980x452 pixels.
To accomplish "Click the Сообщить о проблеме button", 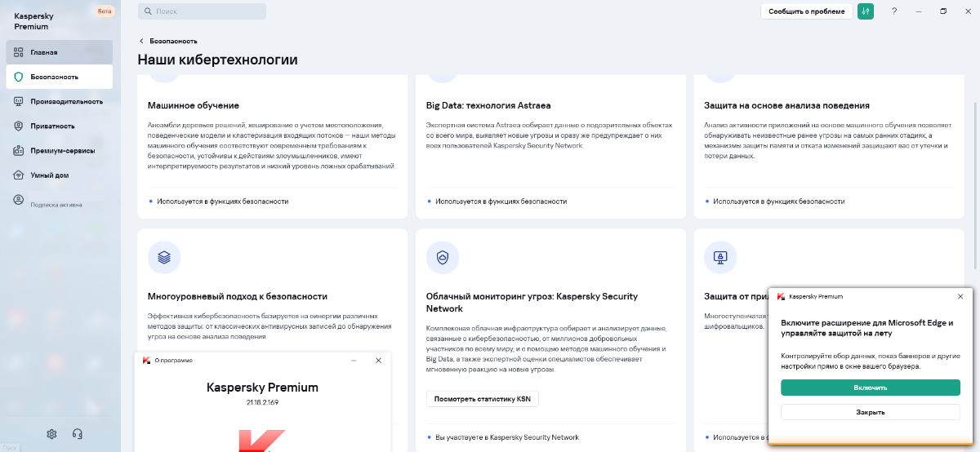I will (806, 11).
